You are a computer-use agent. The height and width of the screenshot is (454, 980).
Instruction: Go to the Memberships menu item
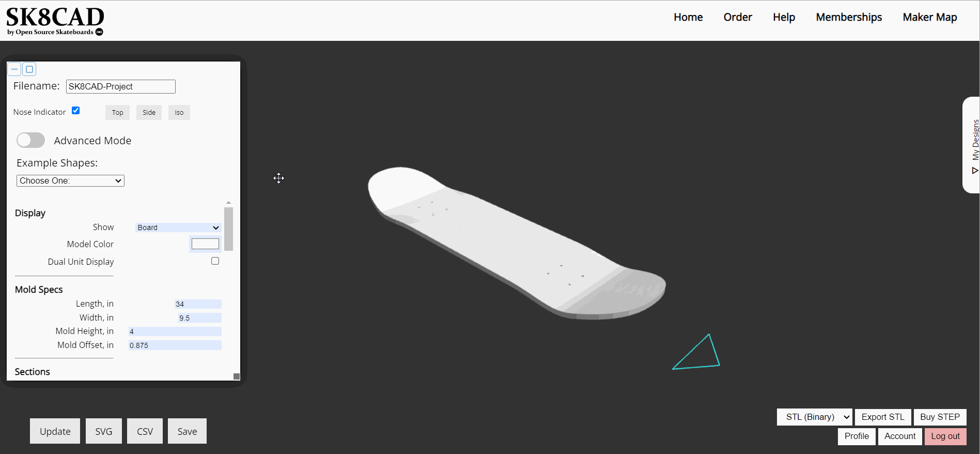[x=849, y=17]
